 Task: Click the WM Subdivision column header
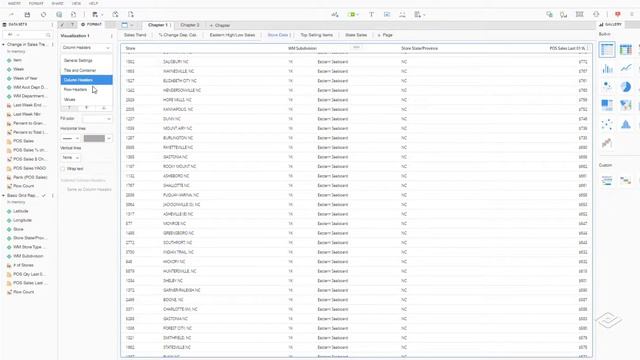tap(302, 48)
